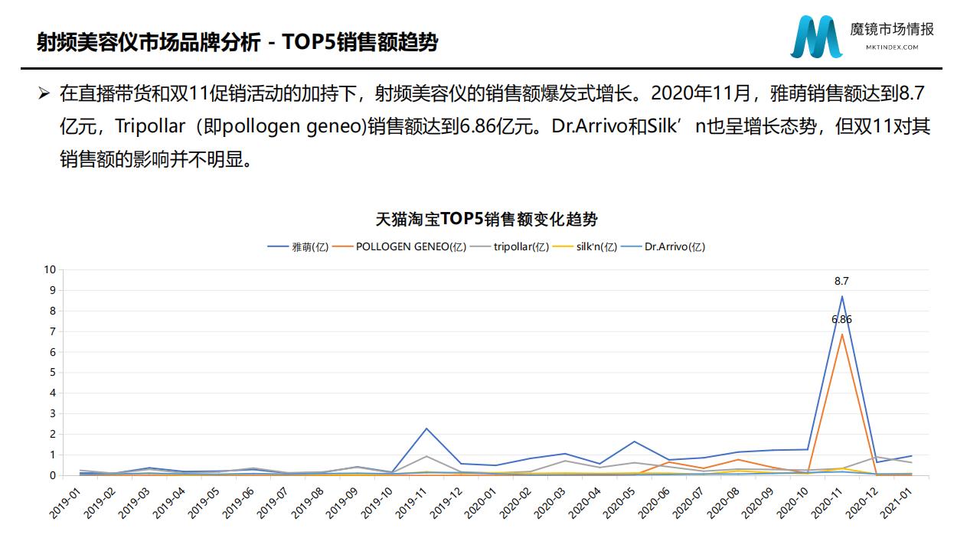This screenshot has height=551, width=980.
Task: Click the y-axis value 10
Action: (51, 269)
